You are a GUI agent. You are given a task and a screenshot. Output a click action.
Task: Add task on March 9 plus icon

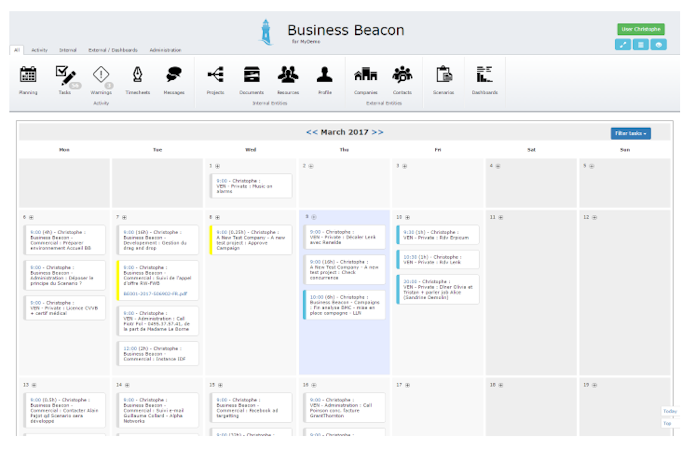point(312,216)
